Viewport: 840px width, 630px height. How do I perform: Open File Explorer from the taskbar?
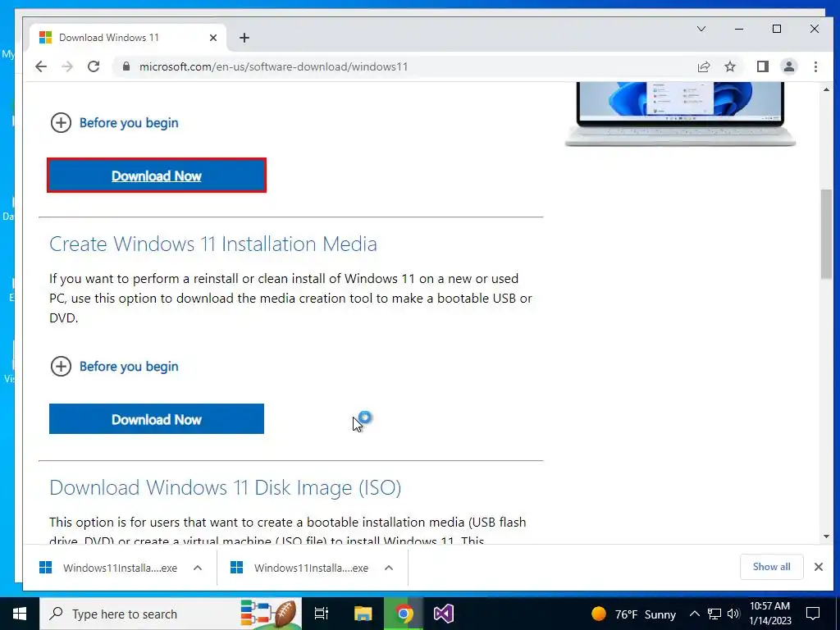tap(363, 614)
